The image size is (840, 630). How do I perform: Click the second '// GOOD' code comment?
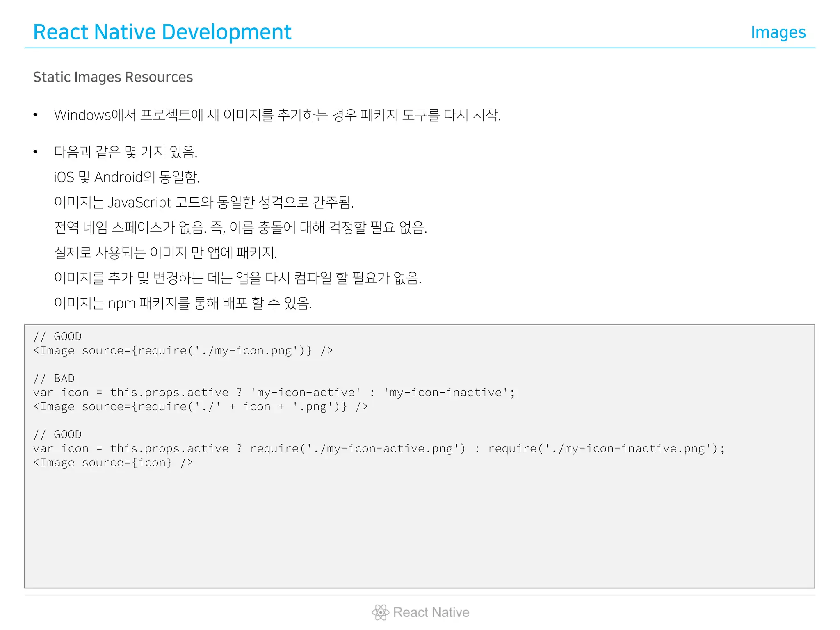(57, 434)
